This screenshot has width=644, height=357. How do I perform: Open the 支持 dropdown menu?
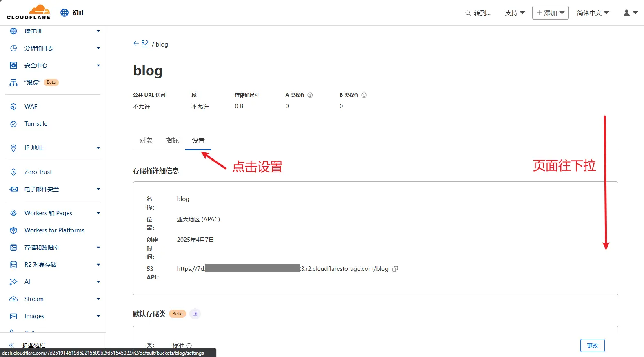515,13
